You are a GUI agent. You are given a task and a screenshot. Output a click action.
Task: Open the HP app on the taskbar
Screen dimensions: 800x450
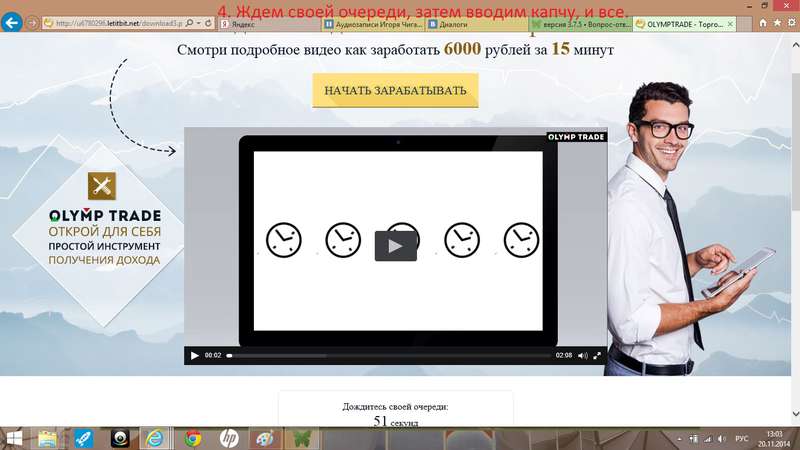pos(229,439)
